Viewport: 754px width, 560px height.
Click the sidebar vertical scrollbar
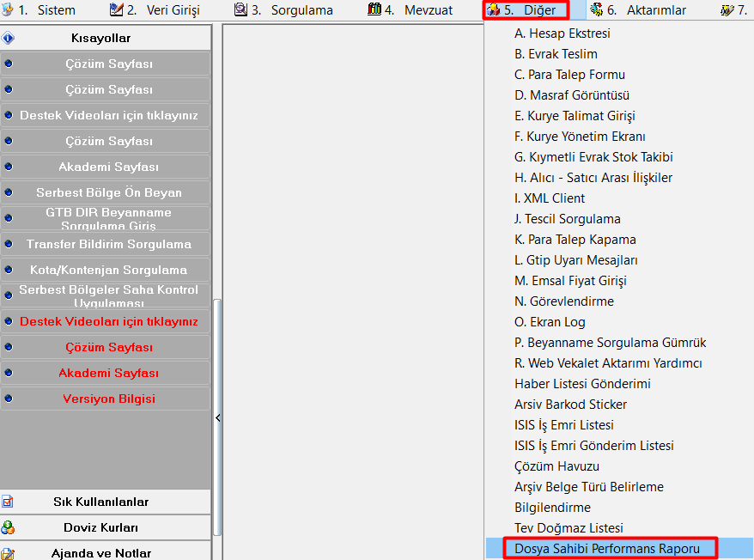pos(217,344)
